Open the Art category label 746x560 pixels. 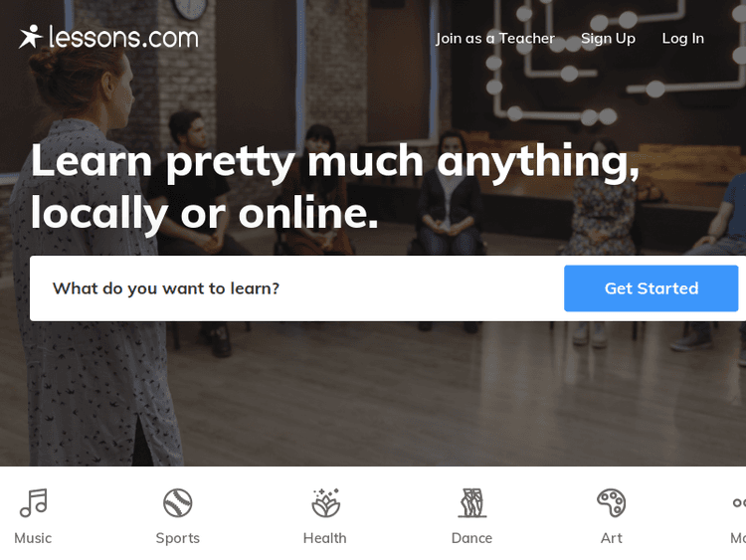click(612, 538)
